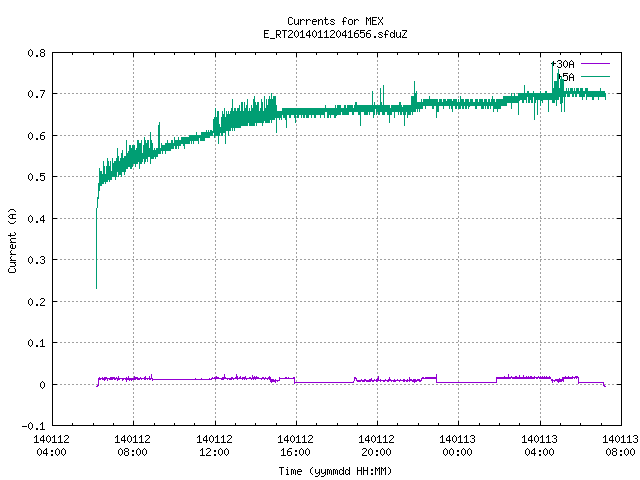
Task: Click the 'Current (A)' vertical axis label
Action: tap(12, 240)
